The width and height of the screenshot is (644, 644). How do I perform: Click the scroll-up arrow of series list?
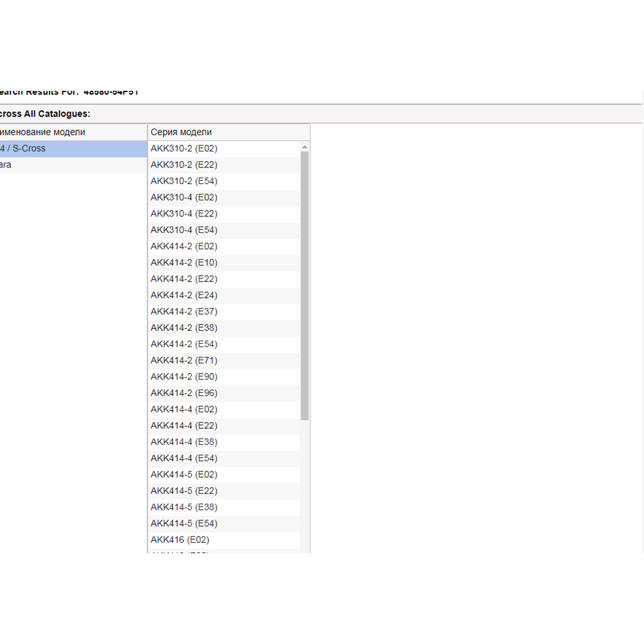click(x=305, y=147)
